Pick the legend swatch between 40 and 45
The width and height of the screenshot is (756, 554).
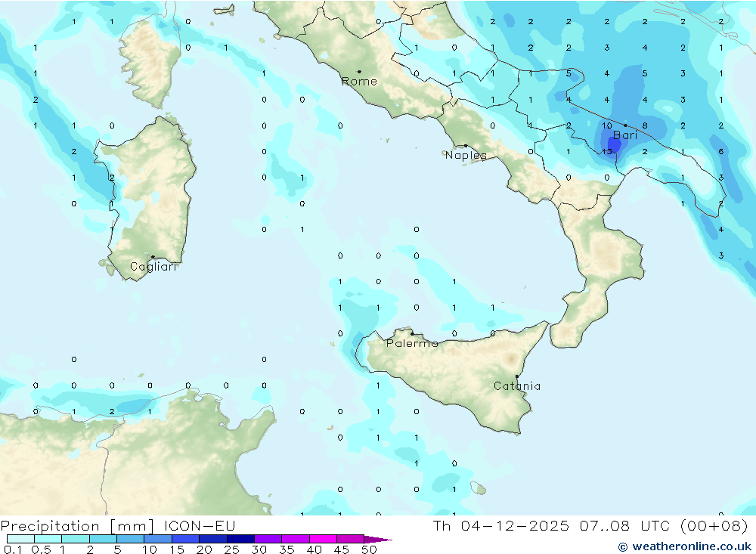(323, 539)
